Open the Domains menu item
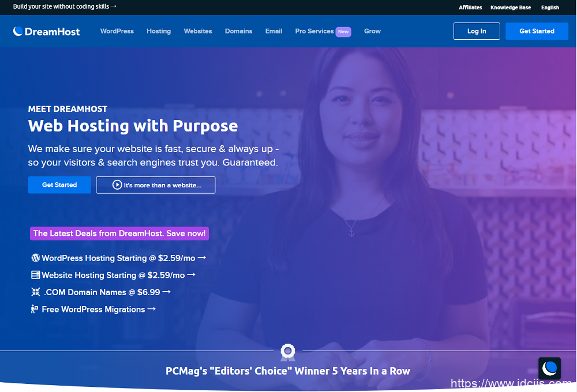Viewport: 577px width, 392px height. click(x=238, y=31)
